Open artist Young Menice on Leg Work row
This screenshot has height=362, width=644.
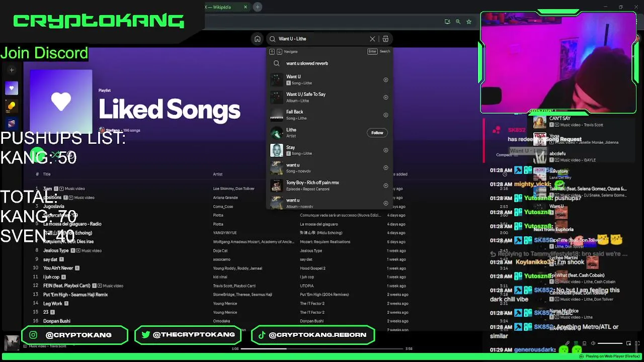point(225,303)
